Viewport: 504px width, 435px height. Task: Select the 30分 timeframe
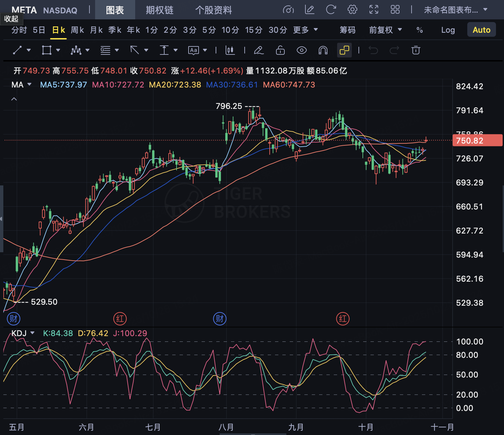[278, 30]
